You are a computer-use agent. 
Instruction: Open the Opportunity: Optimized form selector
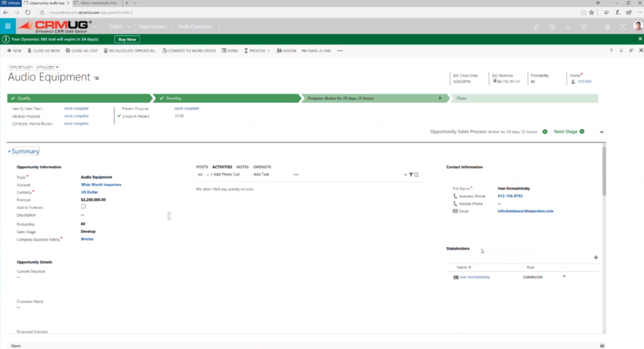coord(34,67)
